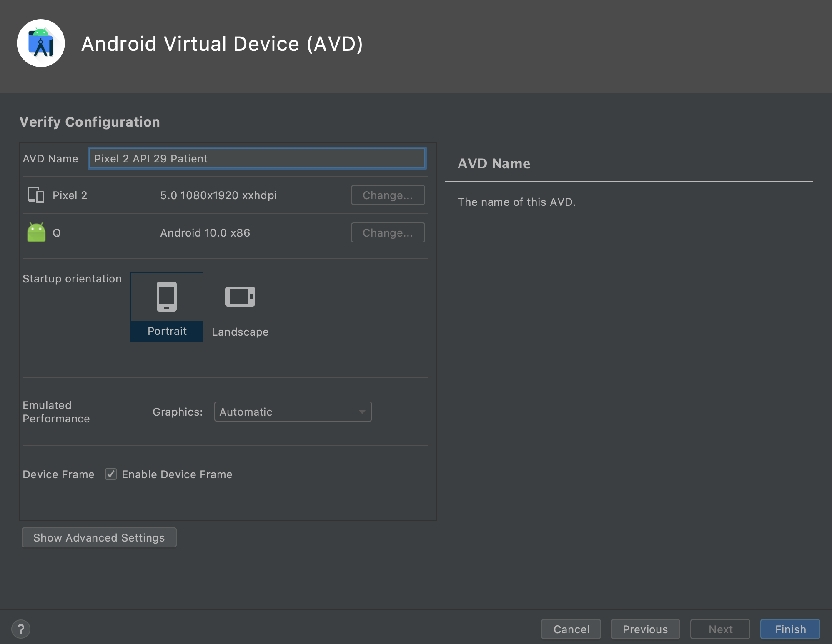Select the Landscape phone orientation icon
The width and height of the screenshot is (832, 644).
click(240, 297)
